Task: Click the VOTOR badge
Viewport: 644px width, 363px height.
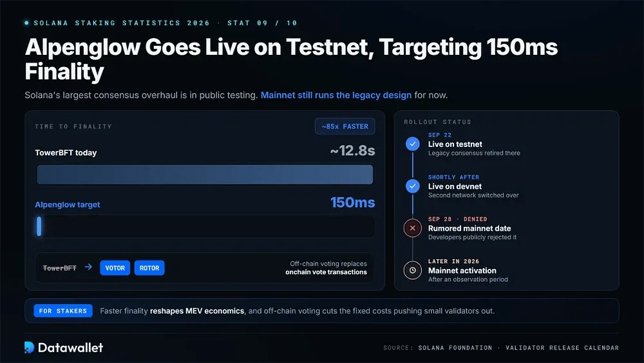Action: 115,268
